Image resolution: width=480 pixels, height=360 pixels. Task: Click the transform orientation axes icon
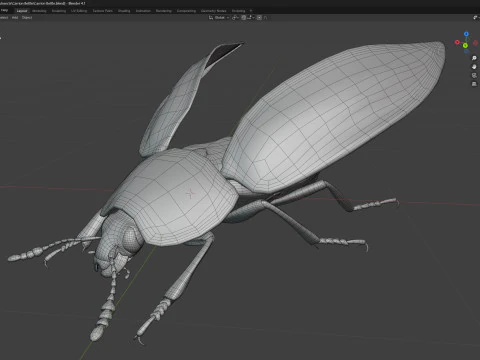(211, 18)
